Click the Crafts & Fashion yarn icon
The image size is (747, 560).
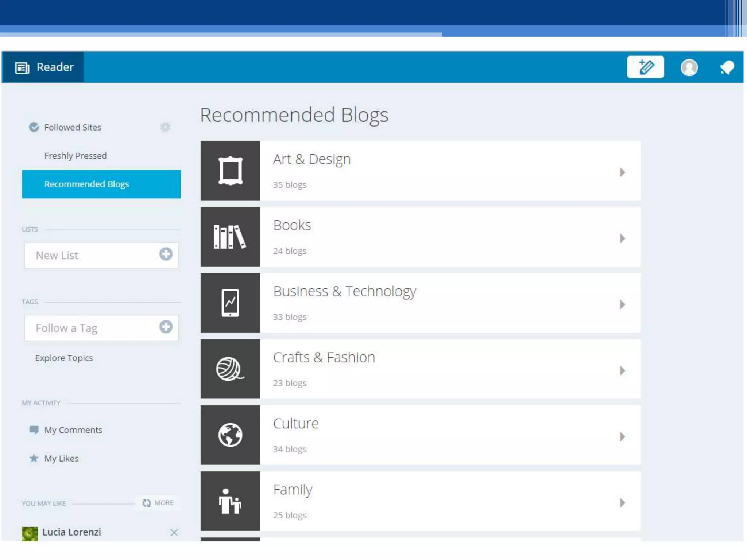[230, 369]
